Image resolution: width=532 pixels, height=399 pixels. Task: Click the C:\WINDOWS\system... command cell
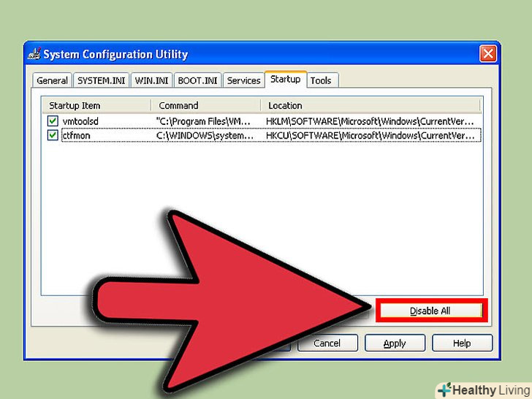[x=205, y=135]
